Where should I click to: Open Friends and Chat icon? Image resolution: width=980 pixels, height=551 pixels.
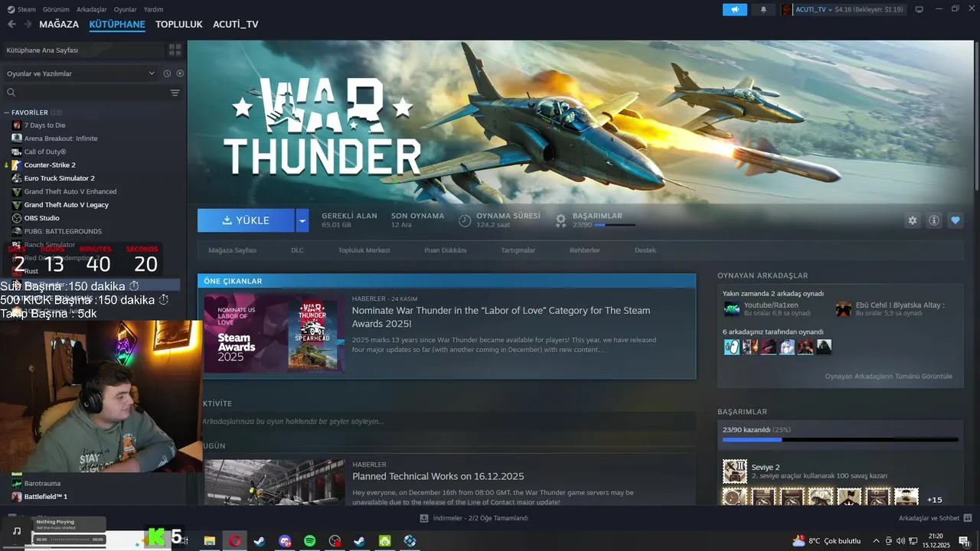click(x=968, y=518)
